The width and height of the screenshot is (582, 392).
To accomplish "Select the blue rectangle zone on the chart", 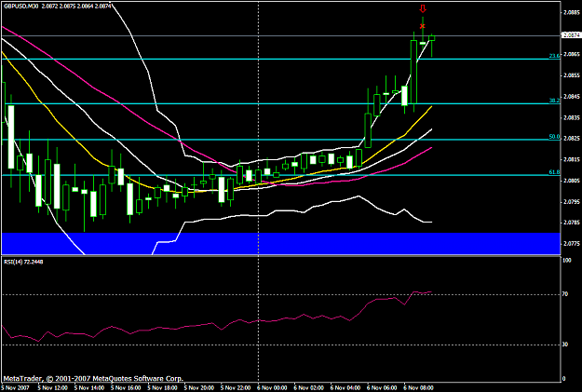I will click(281, 244).
